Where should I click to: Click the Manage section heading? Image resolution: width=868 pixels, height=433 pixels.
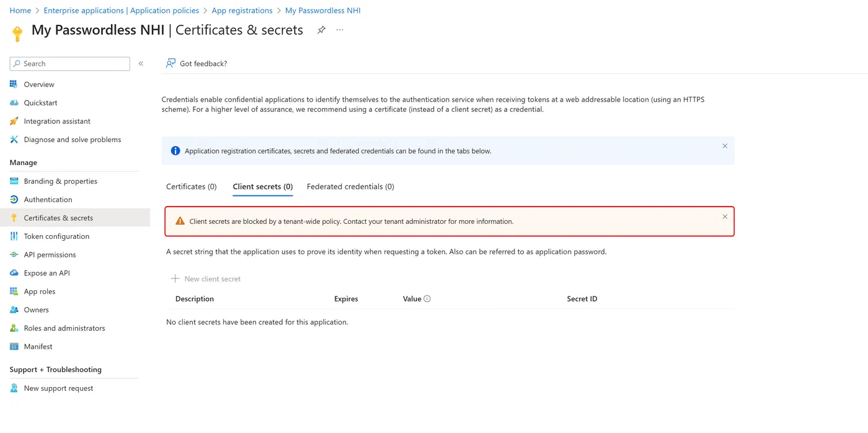[24, 163]
